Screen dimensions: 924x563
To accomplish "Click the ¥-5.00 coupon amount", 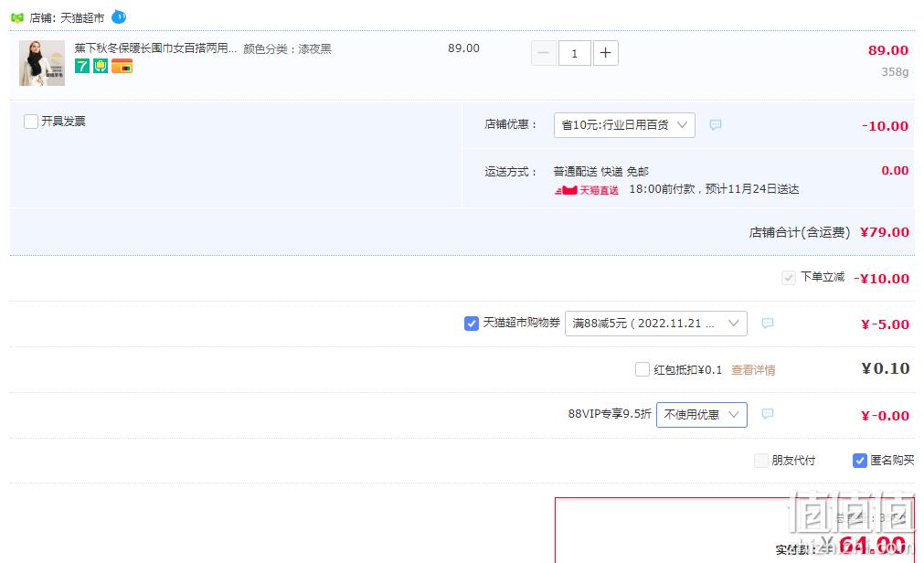I will (885, 324).
